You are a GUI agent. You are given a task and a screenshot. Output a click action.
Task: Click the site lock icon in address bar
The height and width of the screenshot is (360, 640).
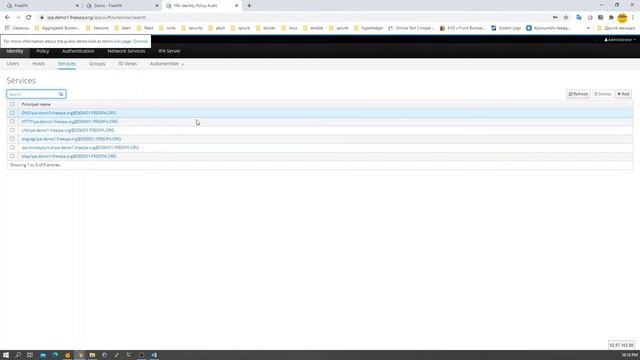point(42,18)
